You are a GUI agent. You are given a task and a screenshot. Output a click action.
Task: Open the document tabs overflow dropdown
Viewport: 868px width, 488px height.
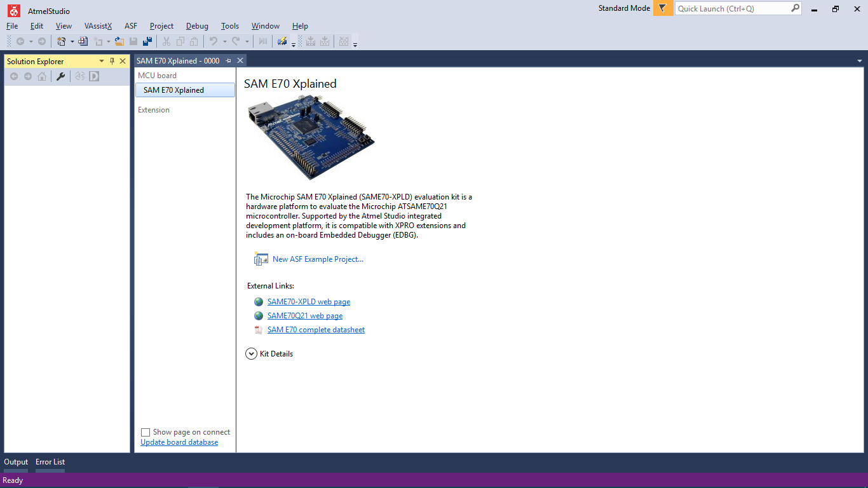click(x=860, y=61)
